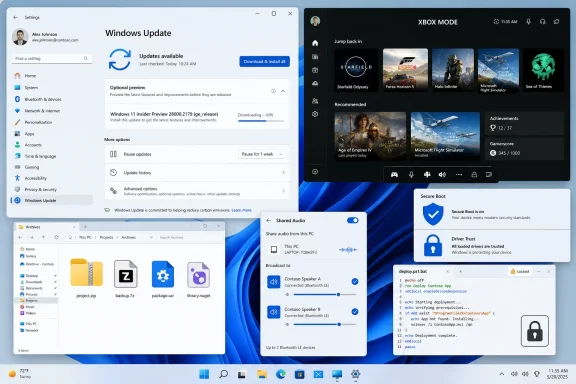
Task: Open the Forza Horizon 5 game tile
Action: tap(405, 70)
